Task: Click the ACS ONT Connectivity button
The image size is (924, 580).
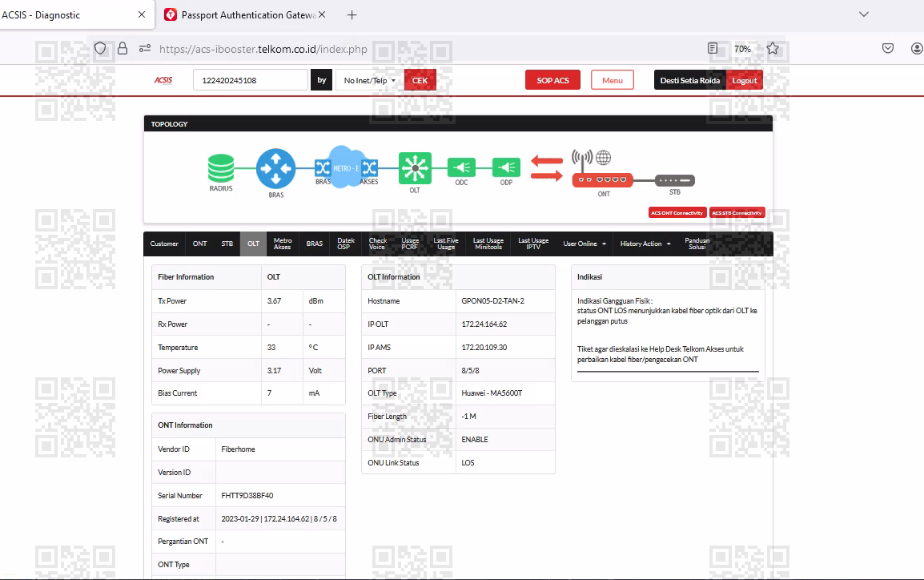Action: (x=677, y=213)
